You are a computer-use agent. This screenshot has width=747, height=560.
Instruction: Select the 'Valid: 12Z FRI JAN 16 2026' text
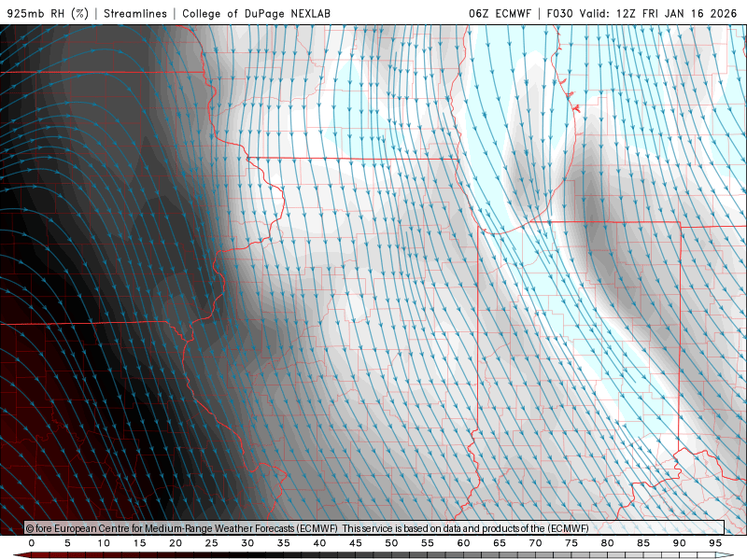[658, 13]
